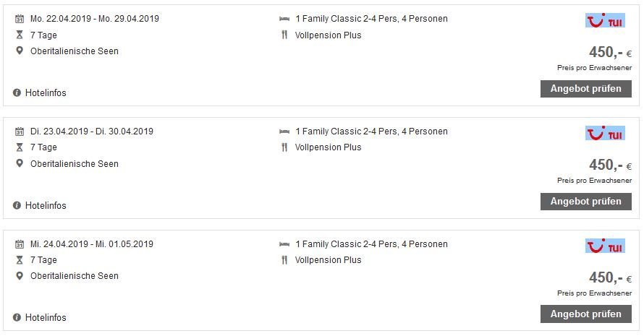
Task: Click Angebot prüfen for the 24.04.2019 trip
Action: pos(585,314)
